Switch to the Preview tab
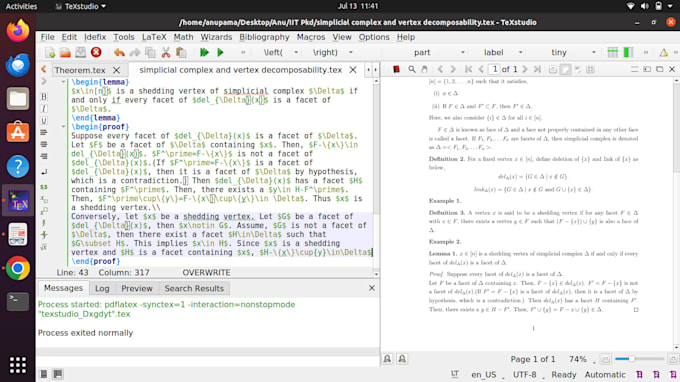Screen dimensions: 680x382 click(x=137, y=288)
